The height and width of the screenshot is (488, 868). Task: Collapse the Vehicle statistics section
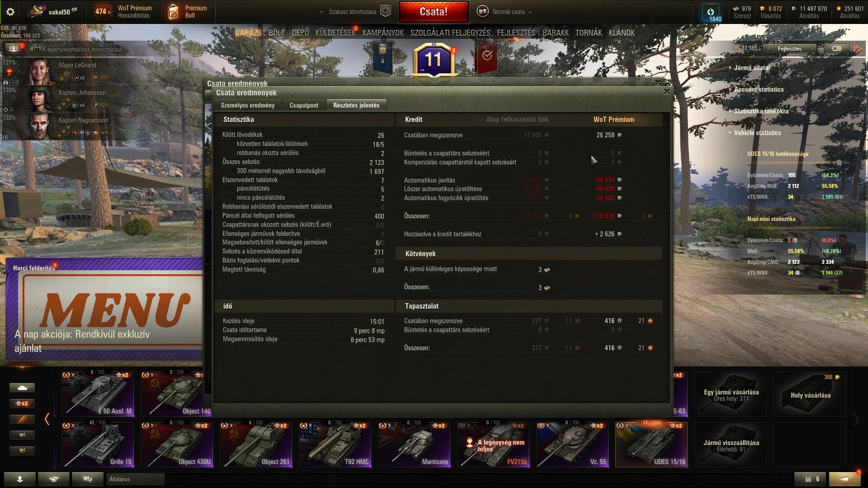757,133
